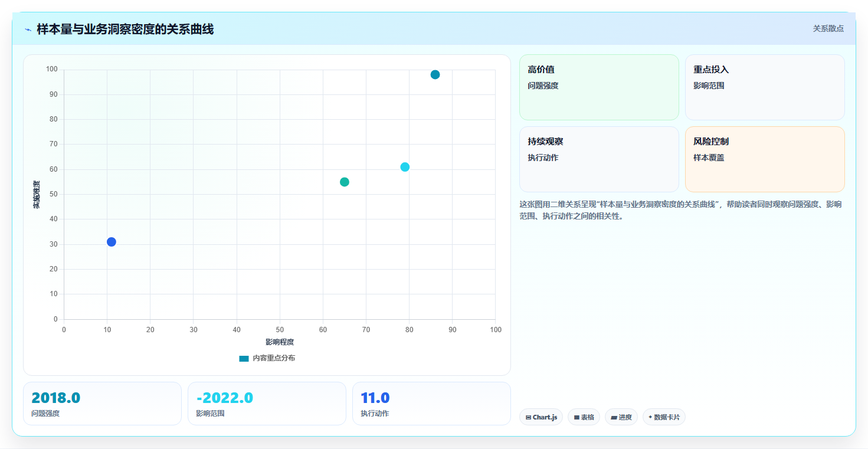Click the 影响程度 x-axis title
Viewport: 868px width, 449px height.
click(x=280, y=342)
